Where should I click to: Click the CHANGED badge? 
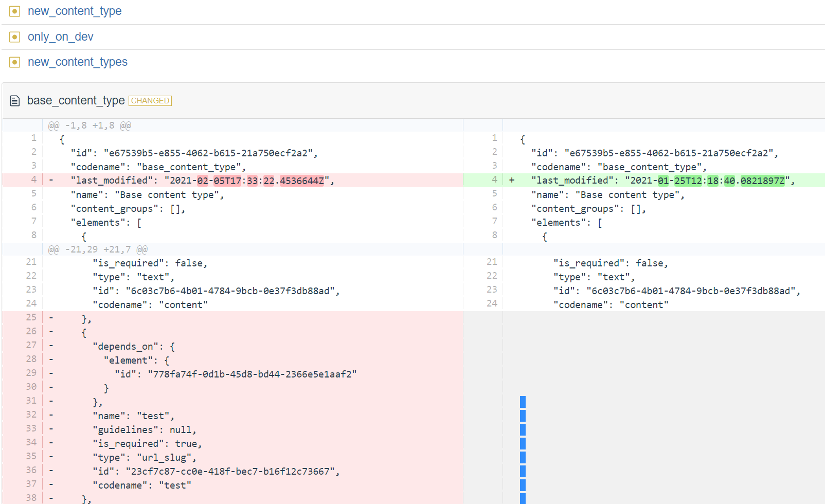coord(150,101)
